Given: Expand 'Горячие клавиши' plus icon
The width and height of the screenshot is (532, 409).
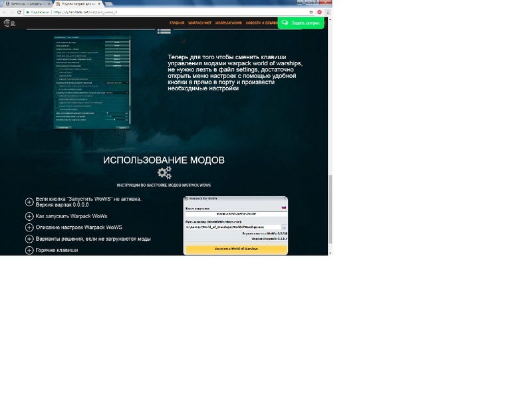Looking at the screenshot, I should coord(29,251).
